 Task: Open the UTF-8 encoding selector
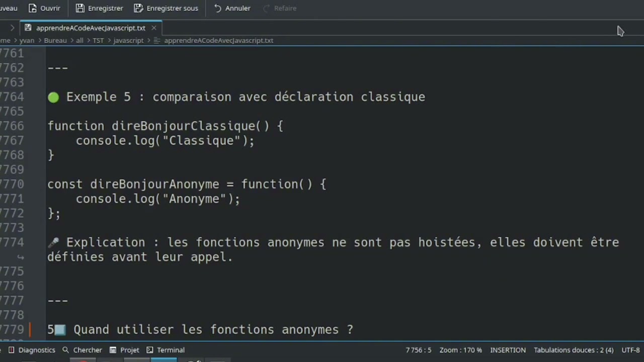630,350
